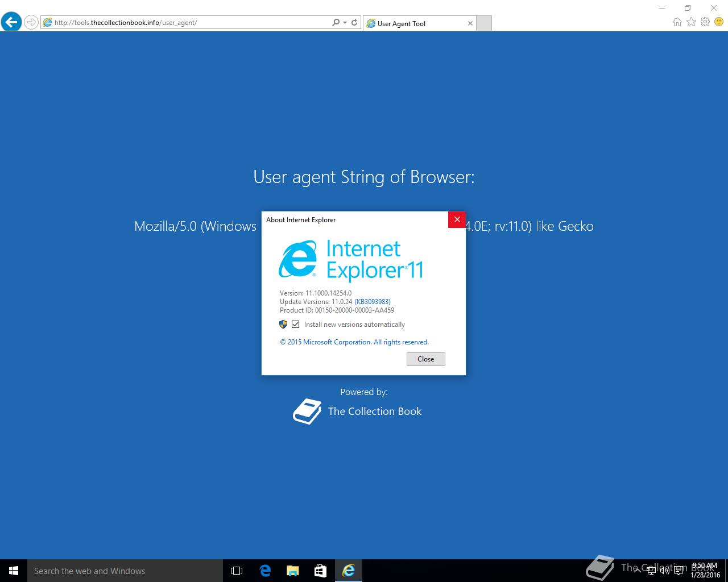Click Internet Explorer taskbar icon
Screen dimensions: 728x582
[x=348, y=571]
